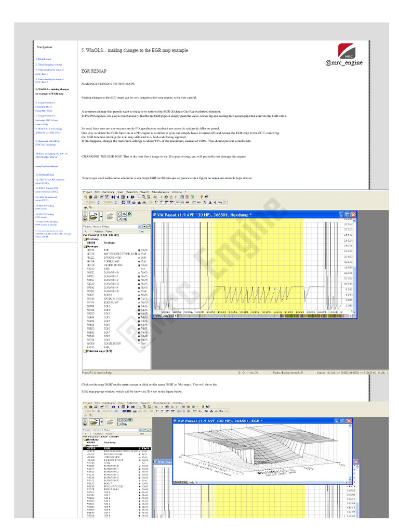Open '14. EDC16 removal error (DTC)' link
399x532 pixels.
click(x=46, y=198)
